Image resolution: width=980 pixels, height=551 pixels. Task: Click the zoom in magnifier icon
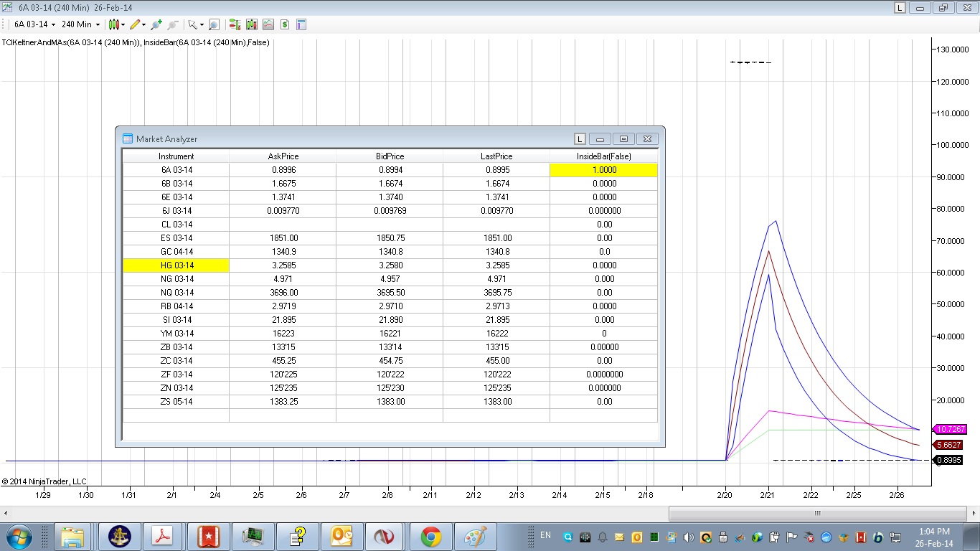156,24
